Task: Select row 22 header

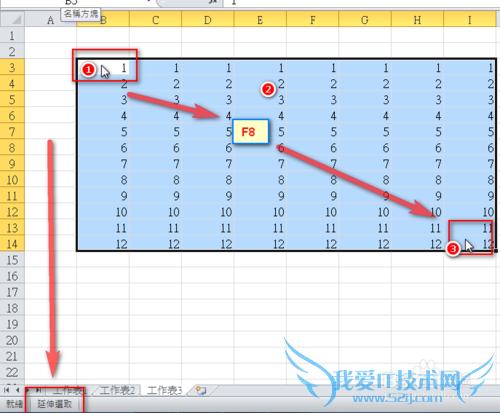Action: tap(12, 372)
